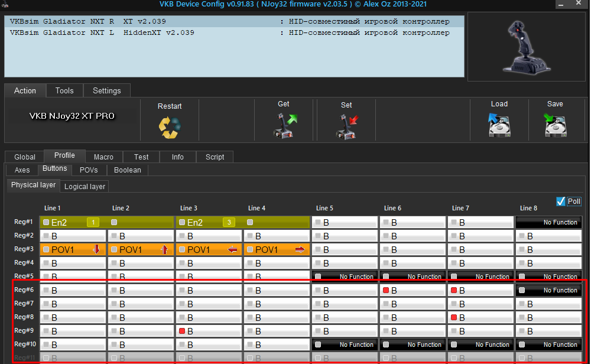Click the Reg#5 Line 8 No Function cell

pyautogui.click(x=548, y=277)
